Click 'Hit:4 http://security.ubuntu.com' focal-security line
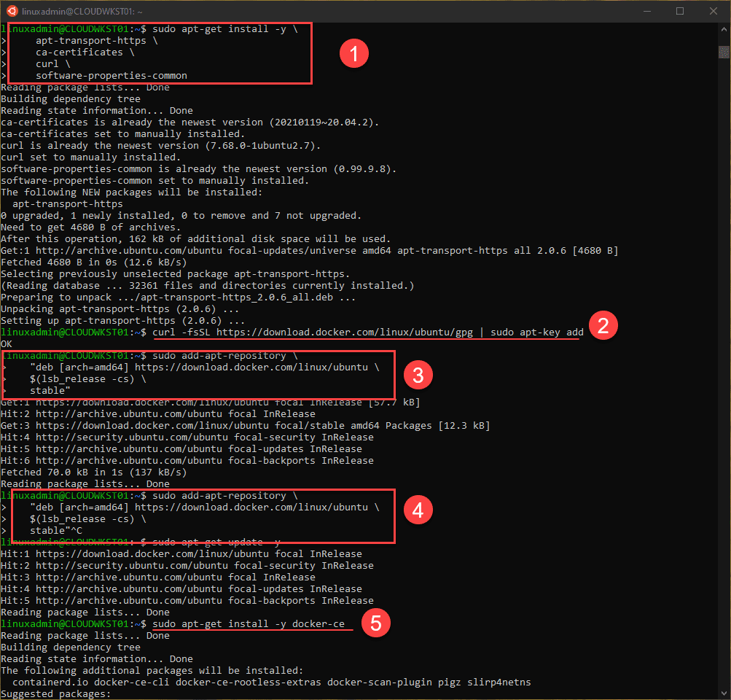 tap(187, 437)
